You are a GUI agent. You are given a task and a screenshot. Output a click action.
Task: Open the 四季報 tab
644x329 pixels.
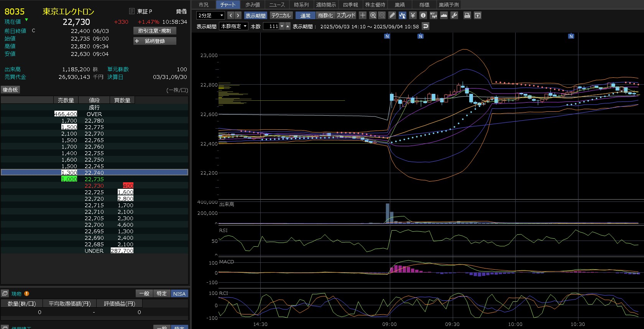[x=350, y=5]
